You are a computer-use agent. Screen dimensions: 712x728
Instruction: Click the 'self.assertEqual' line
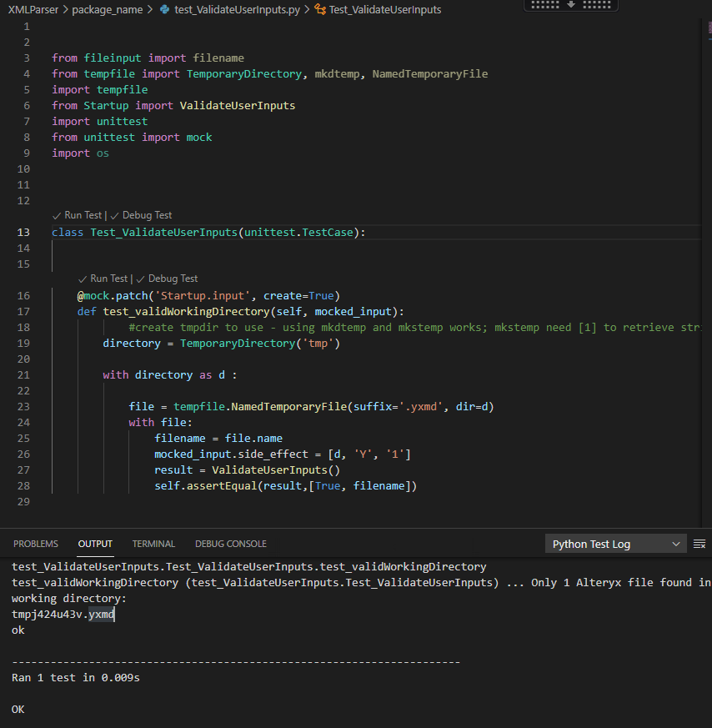point(285,485)
